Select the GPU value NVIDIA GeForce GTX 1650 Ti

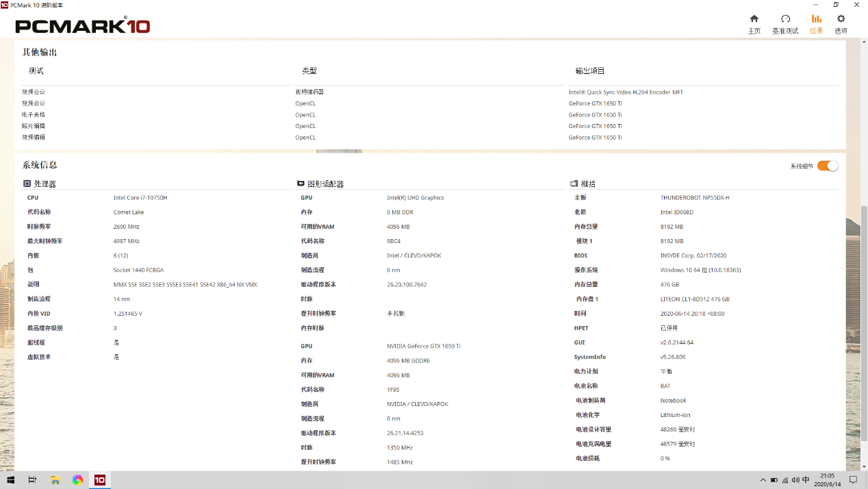[424, 347]
